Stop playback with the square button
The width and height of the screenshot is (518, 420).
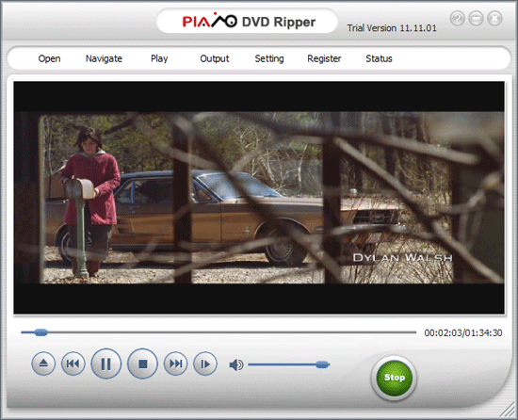[142, 363]
